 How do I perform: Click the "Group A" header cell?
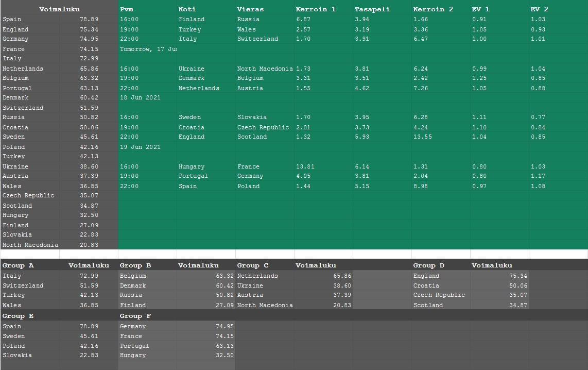18,266
